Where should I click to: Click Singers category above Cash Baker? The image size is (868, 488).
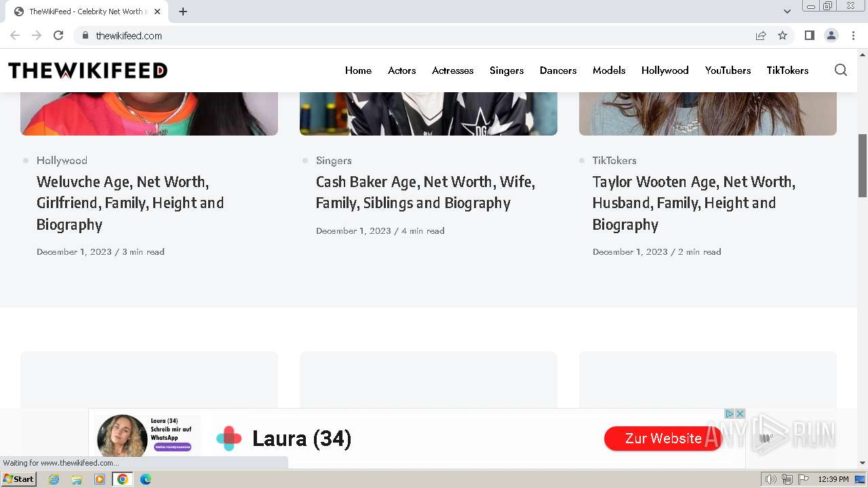[334, 161]
